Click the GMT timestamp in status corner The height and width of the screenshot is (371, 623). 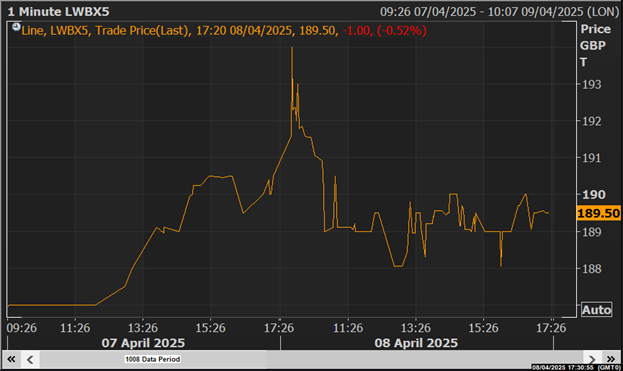576,367
